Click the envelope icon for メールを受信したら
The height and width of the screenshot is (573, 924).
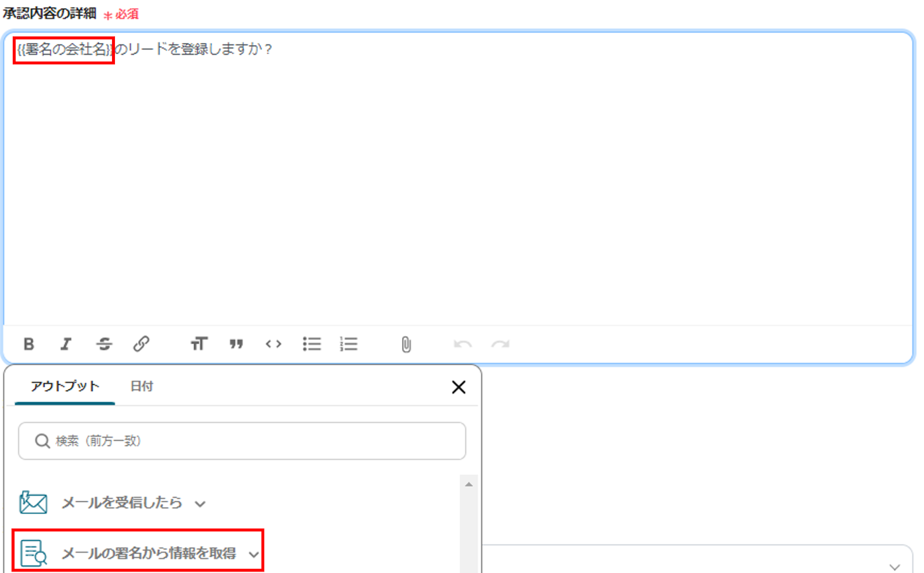(33, 503)
